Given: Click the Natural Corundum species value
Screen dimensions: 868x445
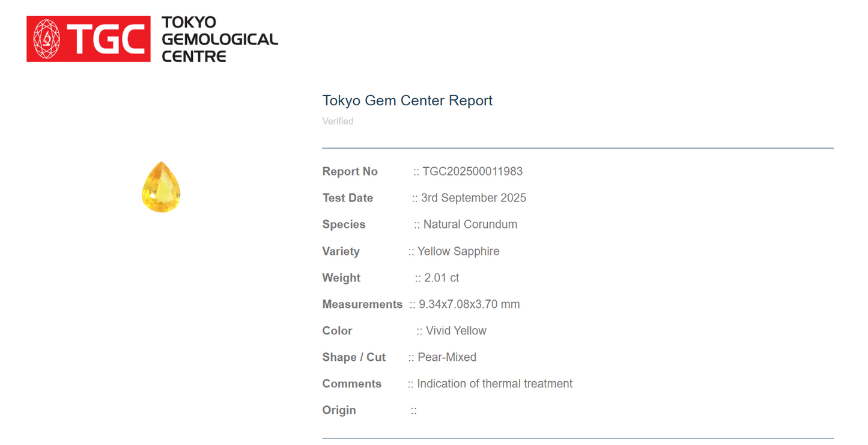Looking at the screenshot, I should tap(470, 224).
